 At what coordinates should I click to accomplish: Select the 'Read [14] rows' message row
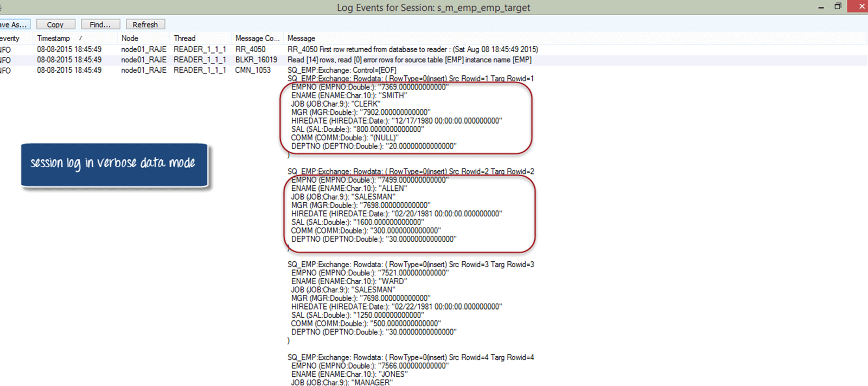(x=410, y=60)
